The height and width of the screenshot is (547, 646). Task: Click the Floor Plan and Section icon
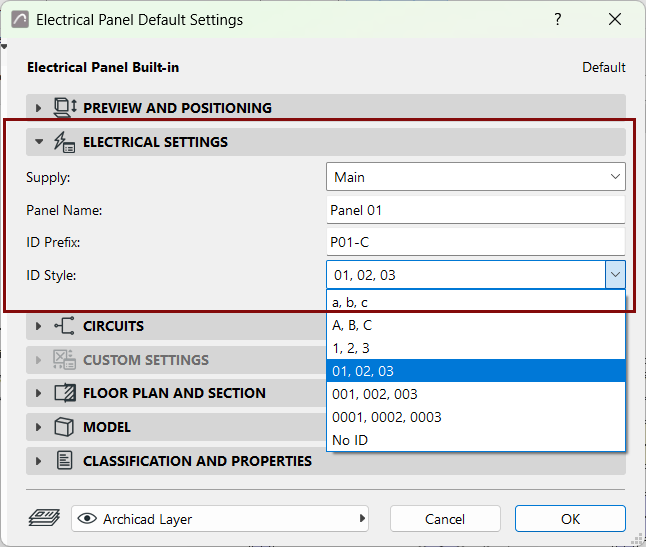(x=65, y=393)
